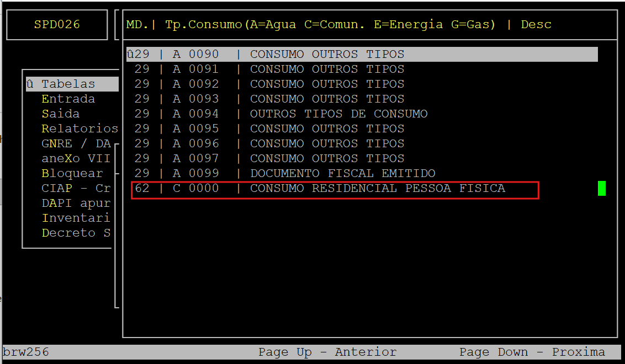
Task: Select the Tabelas menu item
Action: point(68,84)
